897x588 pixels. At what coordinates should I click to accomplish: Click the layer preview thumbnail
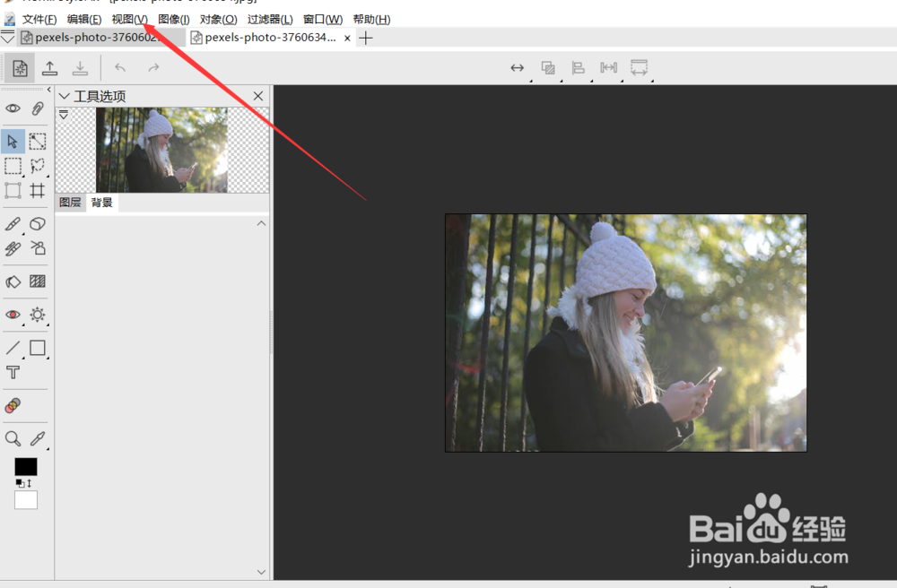click(x=161, y=150)
